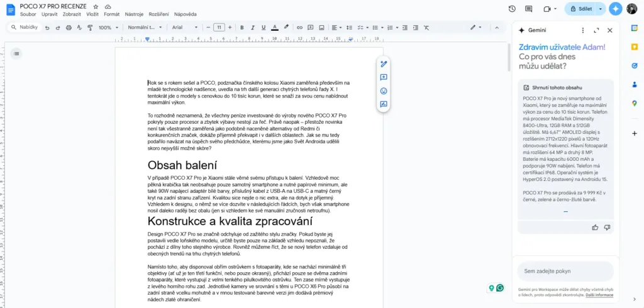Open version history clock icon
Image resolution: width=644 pixels, height=308 pixels.
pos(512,9)
